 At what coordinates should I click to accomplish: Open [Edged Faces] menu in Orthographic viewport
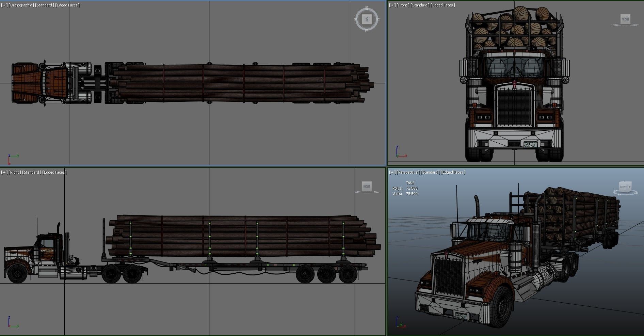point(67,5)
